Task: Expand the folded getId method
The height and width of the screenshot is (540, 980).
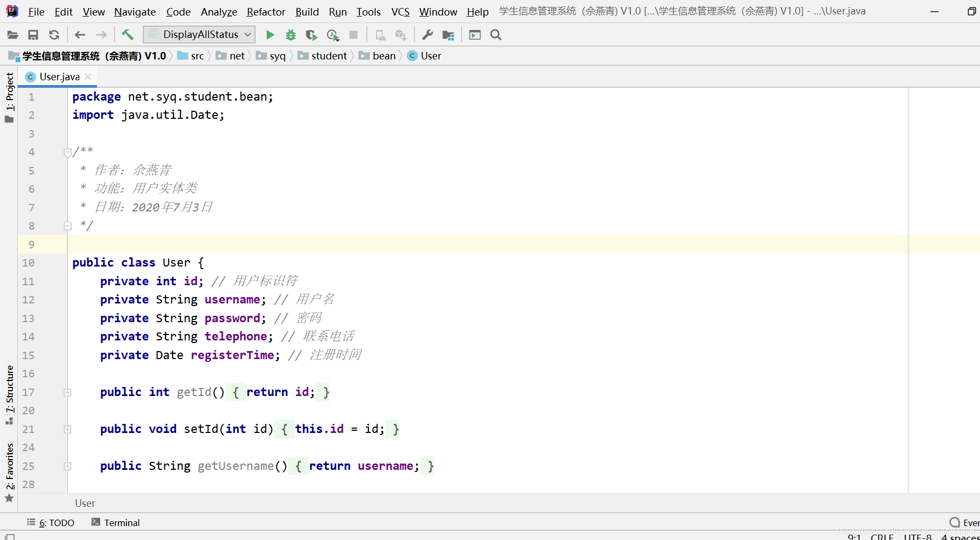Action: click(67, 392)
